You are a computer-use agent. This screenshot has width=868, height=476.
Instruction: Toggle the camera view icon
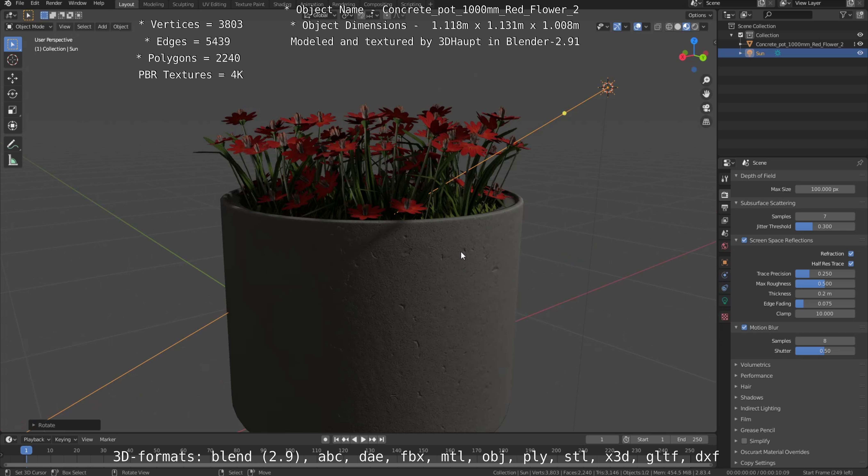click(x=706, y=108)
